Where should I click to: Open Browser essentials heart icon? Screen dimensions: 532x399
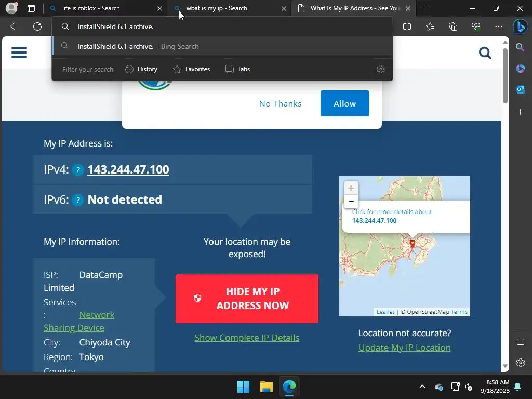click(x=476, y=26)
